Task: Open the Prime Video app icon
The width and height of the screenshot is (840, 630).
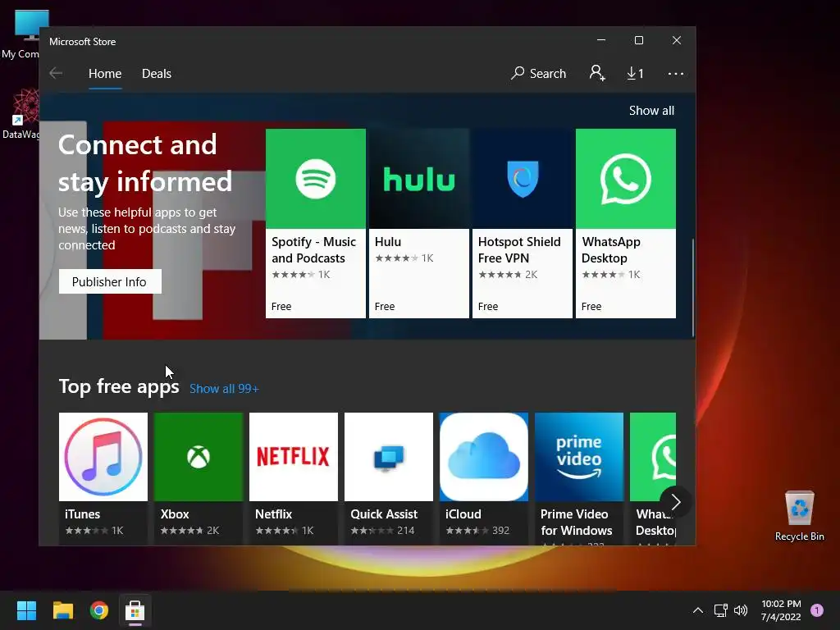Action: (x=579, y=457)
